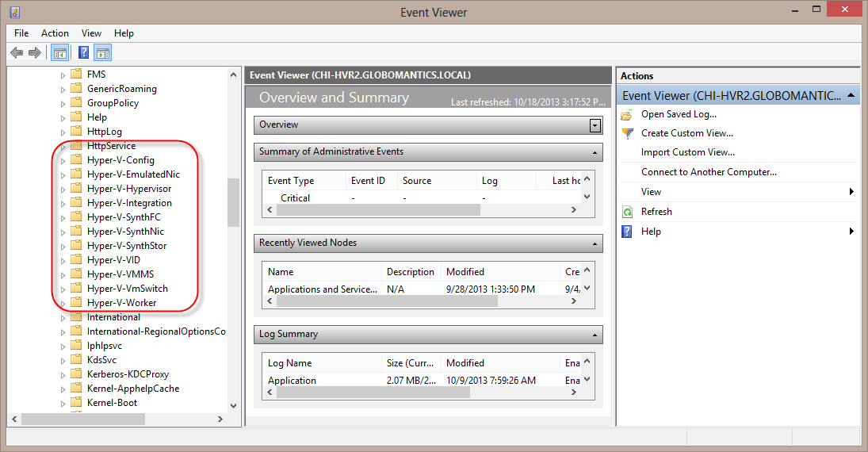Expand the Hyper-V-Worker tree node
The image size is (868, 452).
(x=63, y=304)
